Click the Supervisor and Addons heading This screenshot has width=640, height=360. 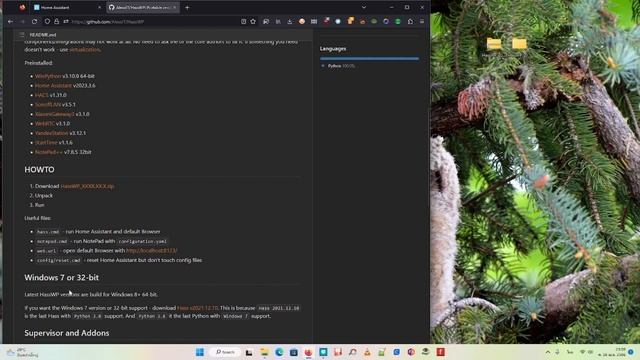tap(67, 333)
